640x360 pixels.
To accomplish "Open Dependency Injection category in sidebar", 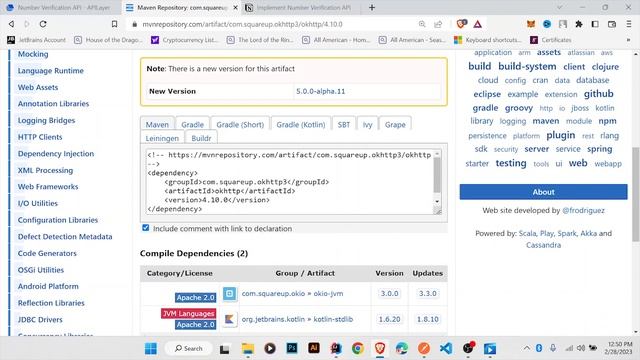I will (x=56, y=154).
